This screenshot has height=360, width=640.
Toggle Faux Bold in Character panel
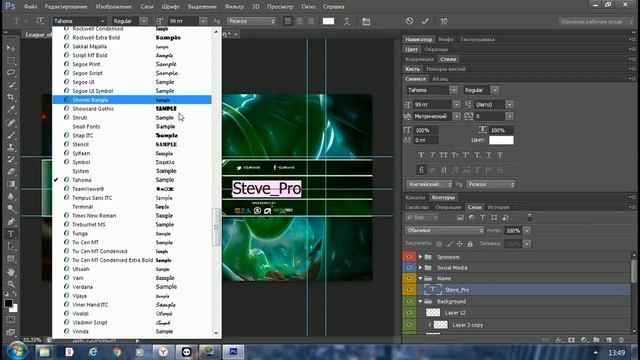click(421, 155)
